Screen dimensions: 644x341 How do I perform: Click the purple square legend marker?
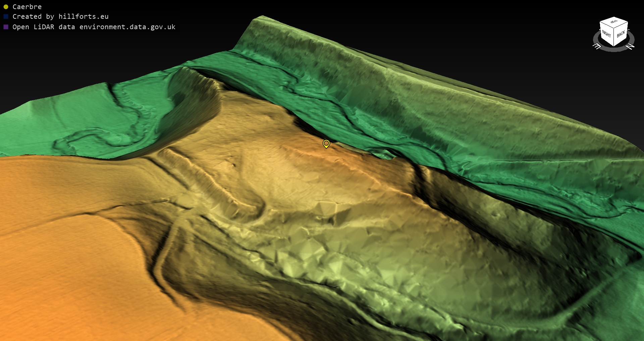click(x=6, y=27)
